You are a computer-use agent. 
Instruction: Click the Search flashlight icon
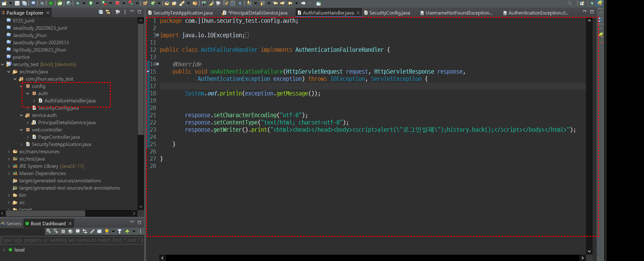[x=182, y=3]
